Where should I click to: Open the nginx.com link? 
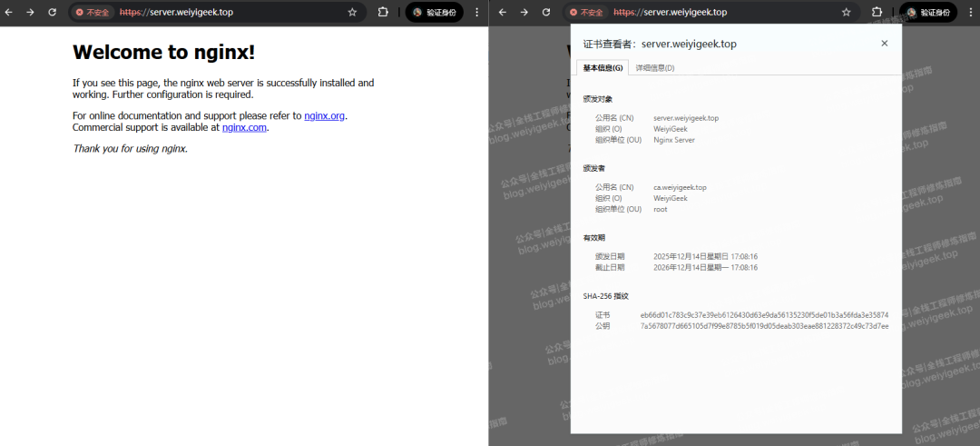(244, 127)
